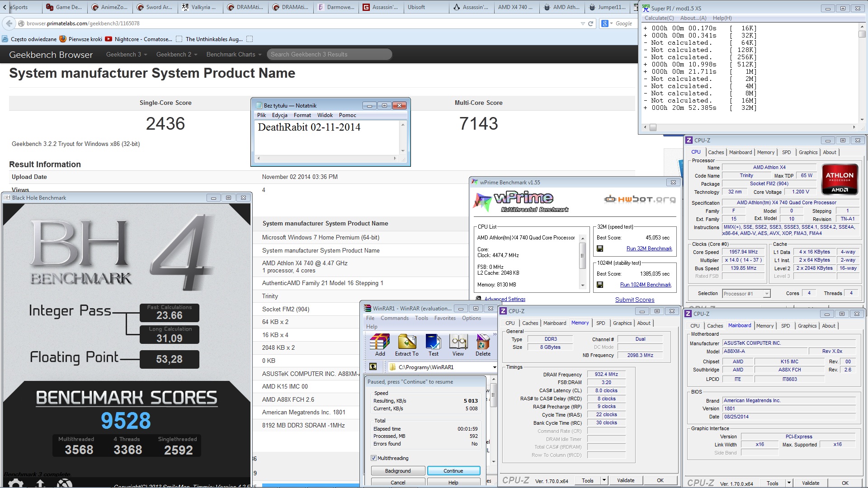Image resolution: width=868 pixels, height=488 pixels.
Task: Click the WinRAR Delete icon
Action: (x=483, y=342)
